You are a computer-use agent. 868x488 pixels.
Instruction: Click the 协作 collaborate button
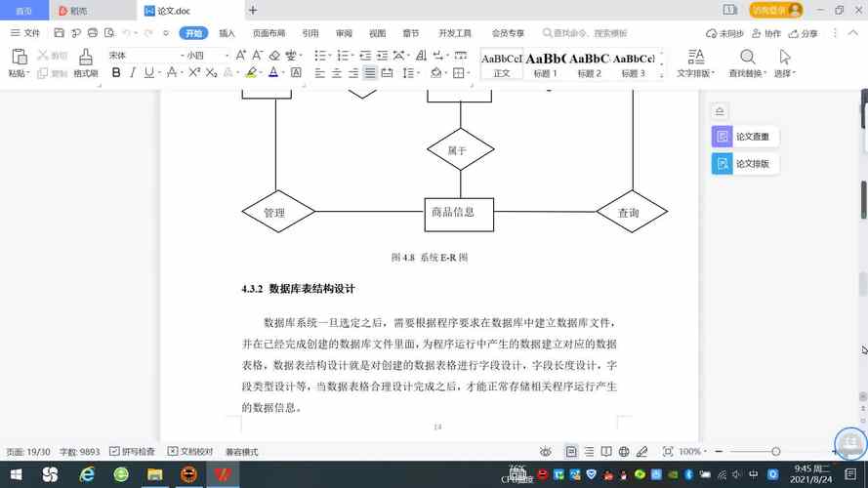click(766, 34)
